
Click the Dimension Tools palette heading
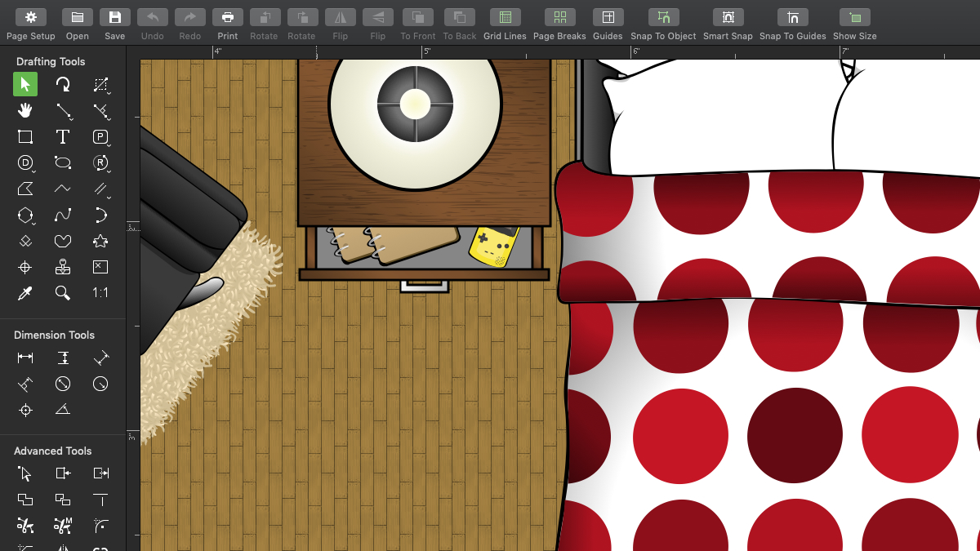54,335
